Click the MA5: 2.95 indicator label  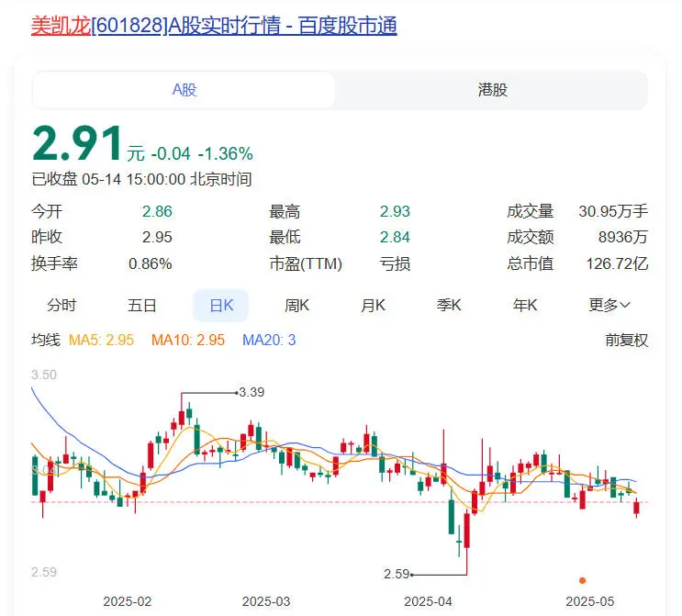[x=101, y=340]
